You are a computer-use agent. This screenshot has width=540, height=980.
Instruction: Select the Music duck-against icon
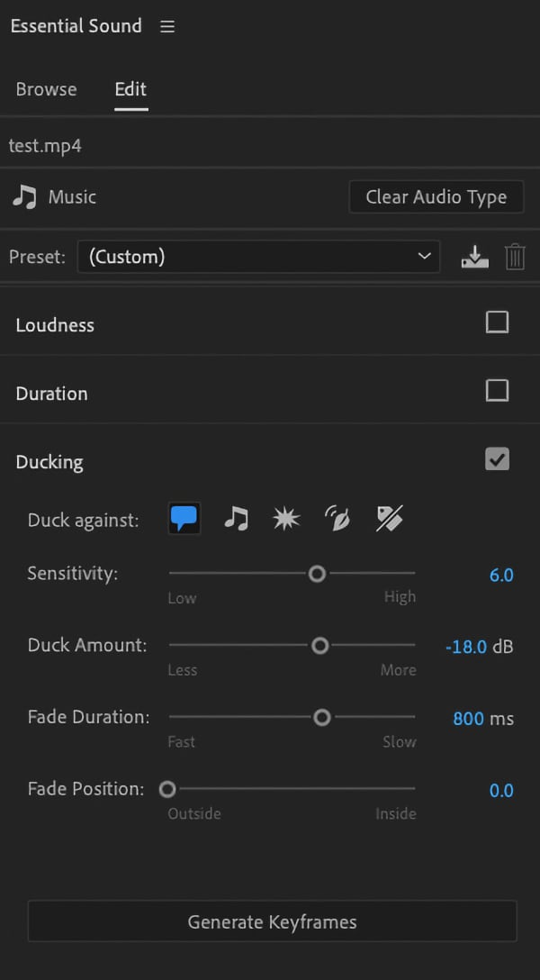tap(235, 518)
